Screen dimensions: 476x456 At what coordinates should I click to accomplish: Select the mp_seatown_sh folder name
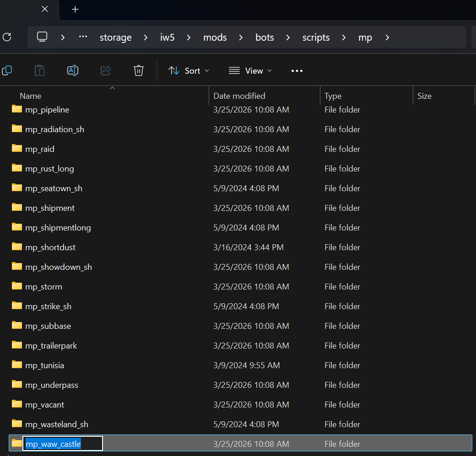(54, 188)
